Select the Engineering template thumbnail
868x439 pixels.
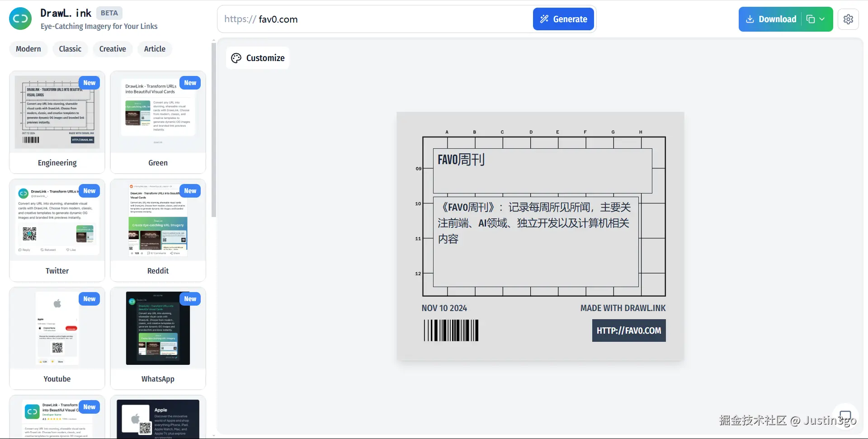click(x=57, y=113)
